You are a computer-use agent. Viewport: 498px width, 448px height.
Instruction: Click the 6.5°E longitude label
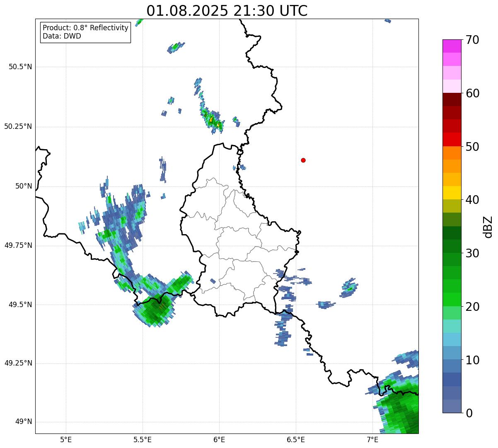(x=296, y=440)
